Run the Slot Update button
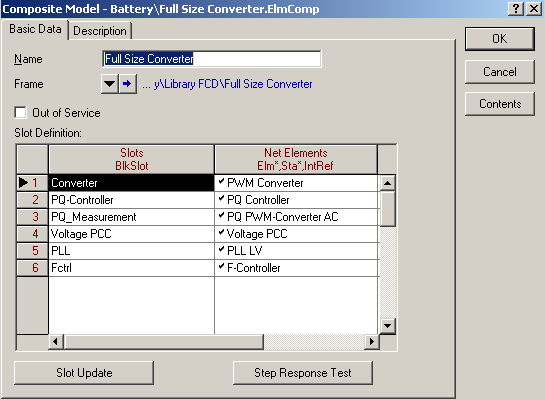The image size is (545, 400). [84, 373]
